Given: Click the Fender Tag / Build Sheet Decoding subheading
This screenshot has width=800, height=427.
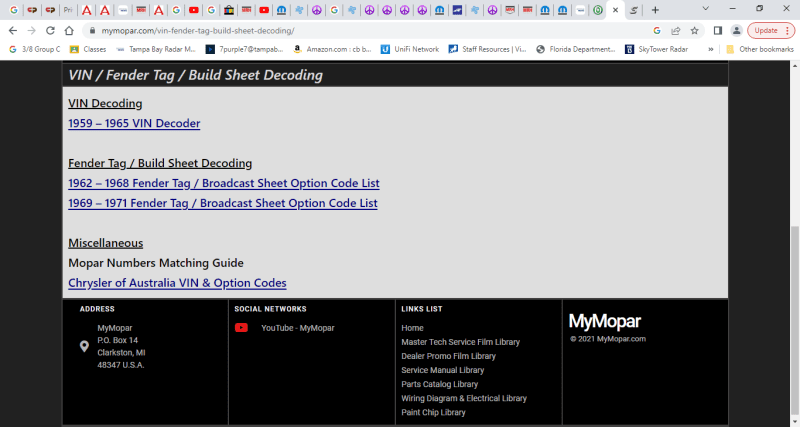Looking at the screenshot, I should coord(160,163).
